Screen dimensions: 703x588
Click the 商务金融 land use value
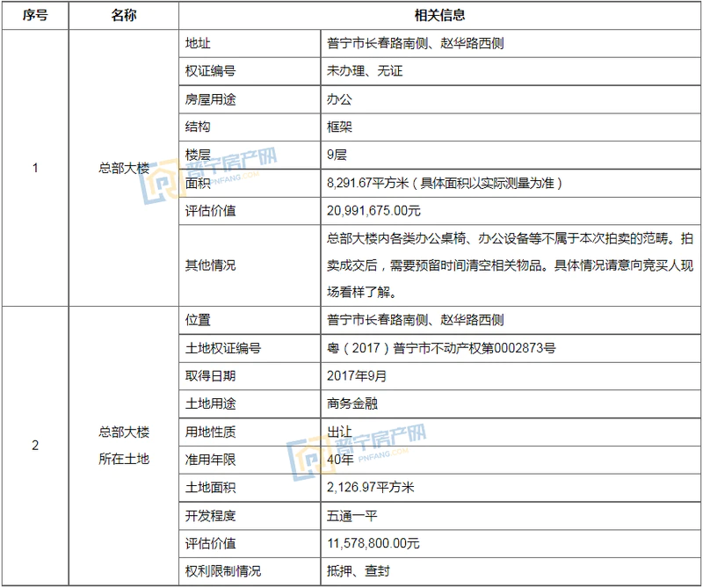click(x=351, y=404)
